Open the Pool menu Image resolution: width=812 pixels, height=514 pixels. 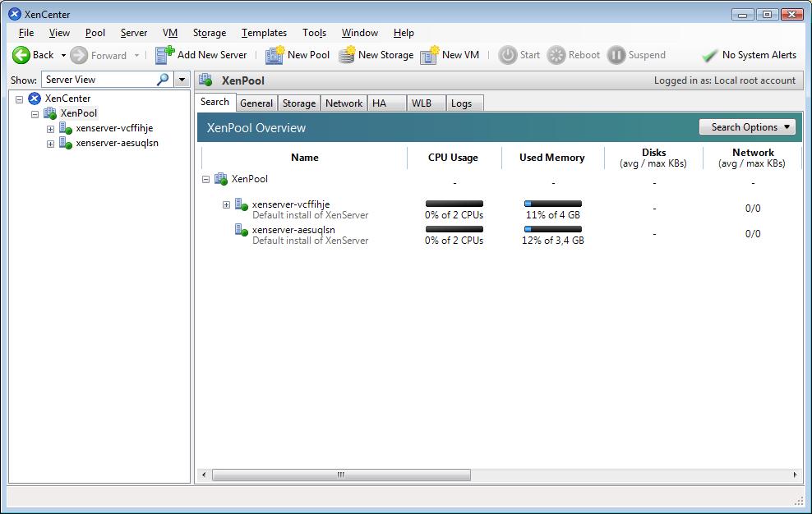(95, 33)
